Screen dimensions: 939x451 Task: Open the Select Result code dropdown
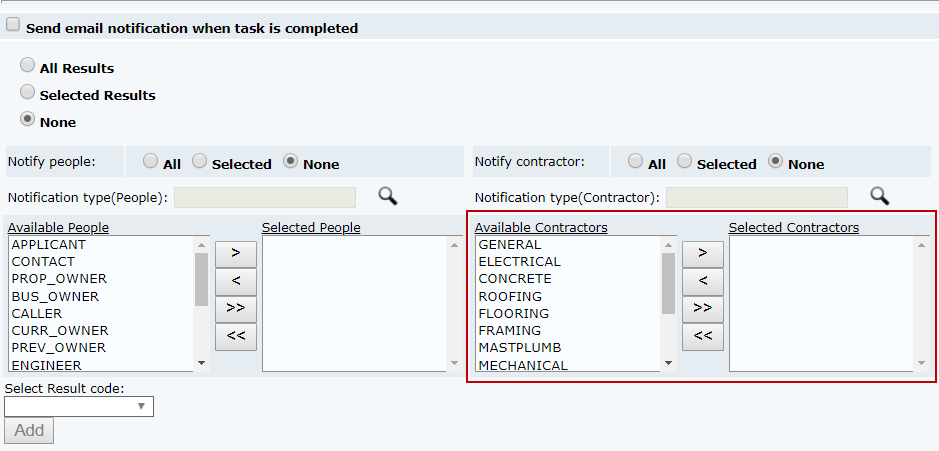click(x=79, y=406)
